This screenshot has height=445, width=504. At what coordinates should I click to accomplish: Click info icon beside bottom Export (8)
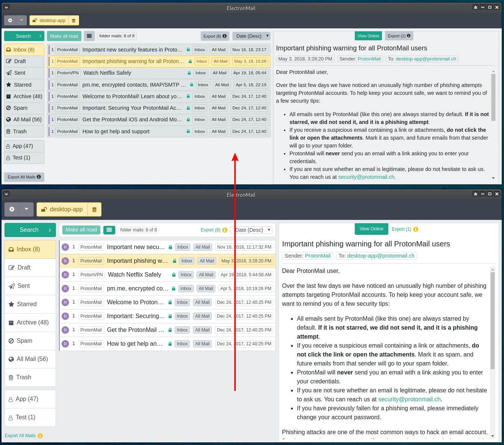(225, 230)
